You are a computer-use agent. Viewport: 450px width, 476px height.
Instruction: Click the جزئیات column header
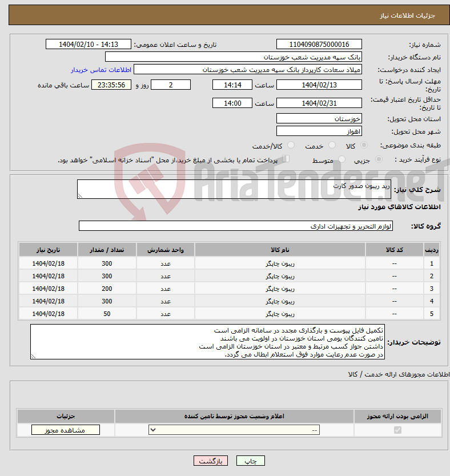click(66, 416)
